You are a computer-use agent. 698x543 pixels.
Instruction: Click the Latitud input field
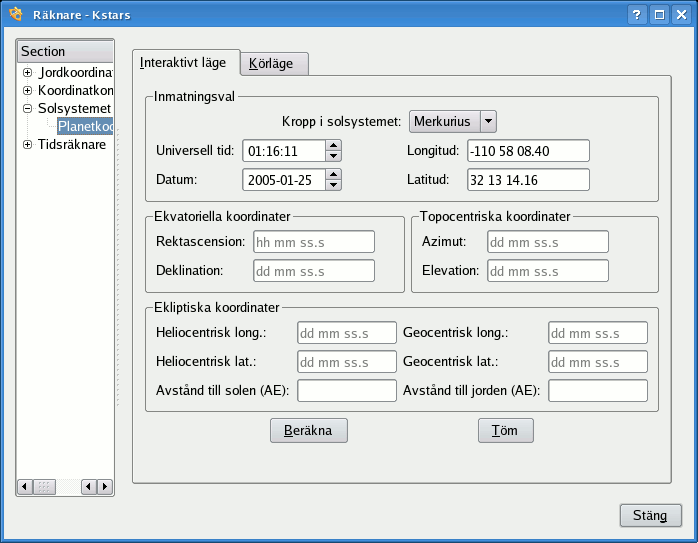(x=528, y=180)
